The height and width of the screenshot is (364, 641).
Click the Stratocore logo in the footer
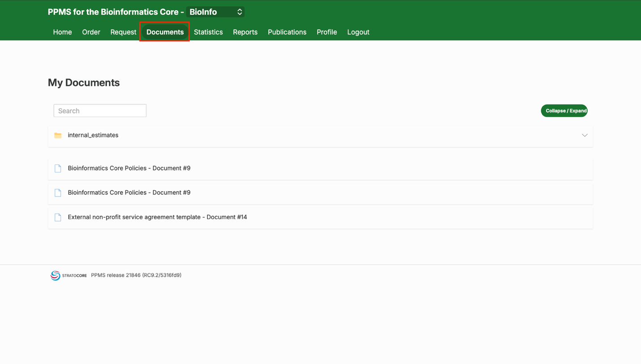[69, 275]
